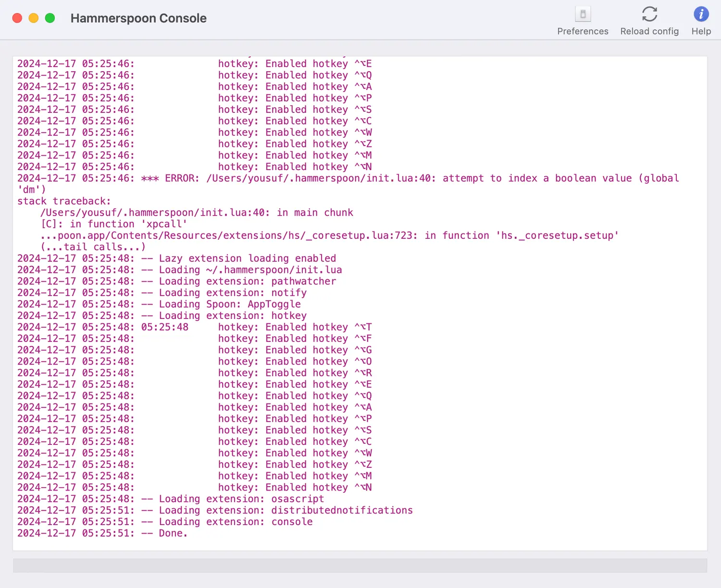The image size is (721, 588).
Task: Select the 'Loading Spoon: AppToggle' line
Action: 159,305
